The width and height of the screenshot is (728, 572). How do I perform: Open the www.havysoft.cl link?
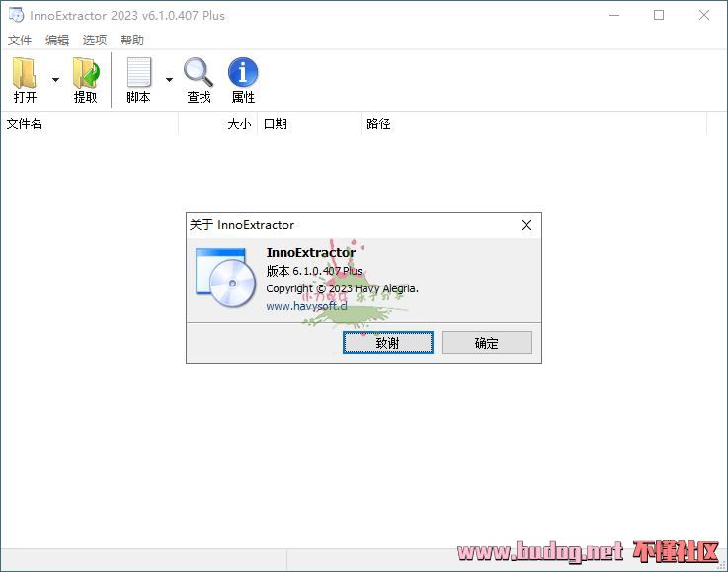306,306
